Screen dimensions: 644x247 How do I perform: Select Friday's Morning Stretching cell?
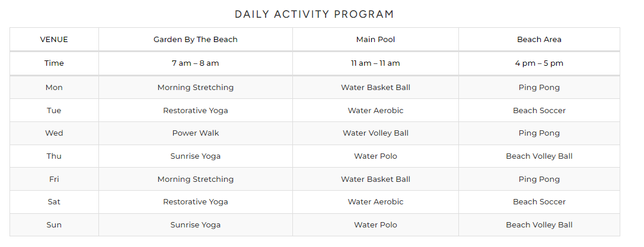(x=195, y=179)
